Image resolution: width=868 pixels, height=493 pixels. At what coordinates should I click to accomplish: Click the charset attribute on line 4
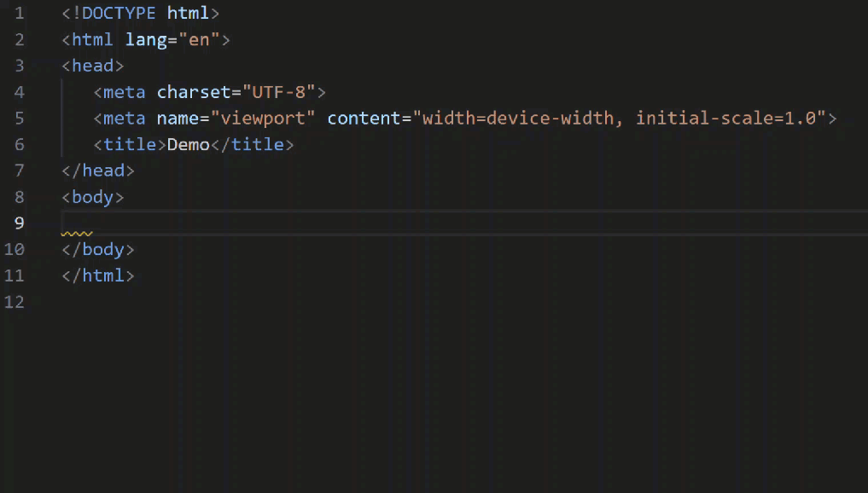pyautogui.click(x=194, y=92)
